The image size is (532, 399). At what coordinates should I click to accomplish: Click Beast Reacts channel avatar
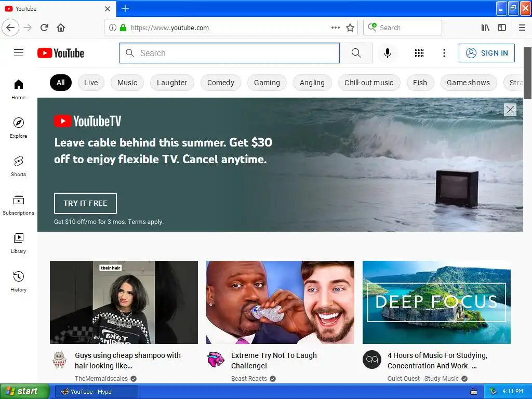[216, 360]
